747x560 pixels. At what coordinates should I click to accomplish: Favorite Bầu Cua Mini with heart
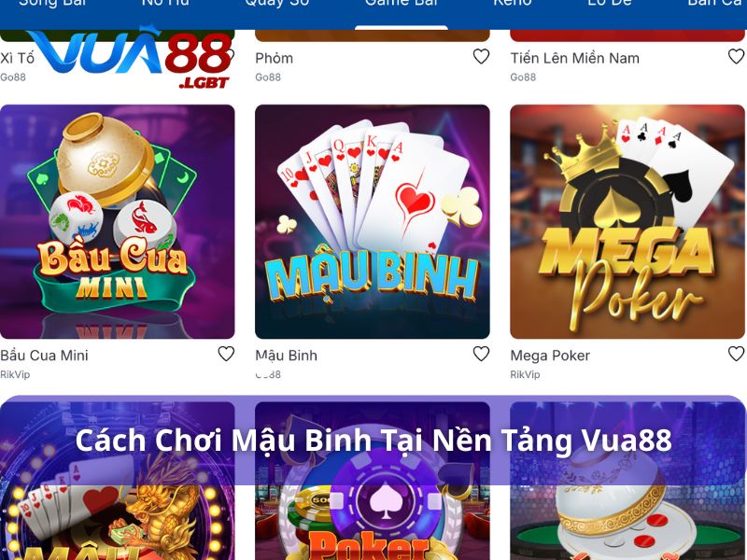(226, 354)
